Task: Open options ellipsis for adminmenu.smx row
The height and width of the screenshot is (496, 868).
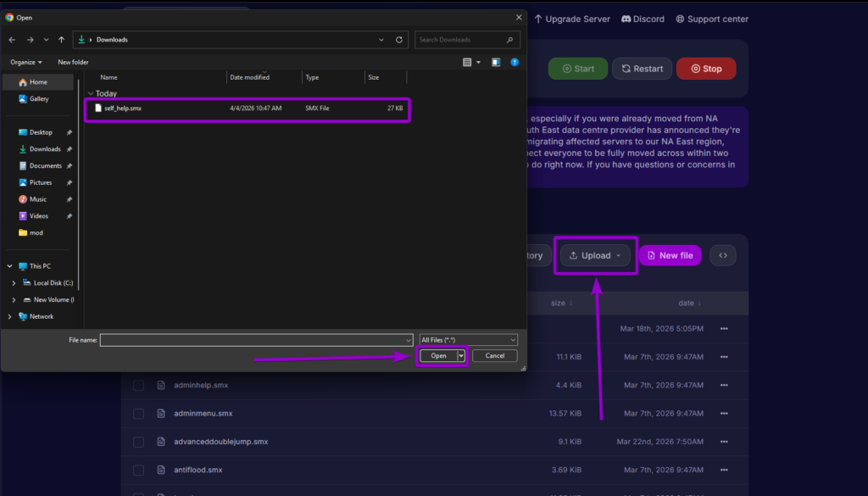Action: click(x=724, y=414)
